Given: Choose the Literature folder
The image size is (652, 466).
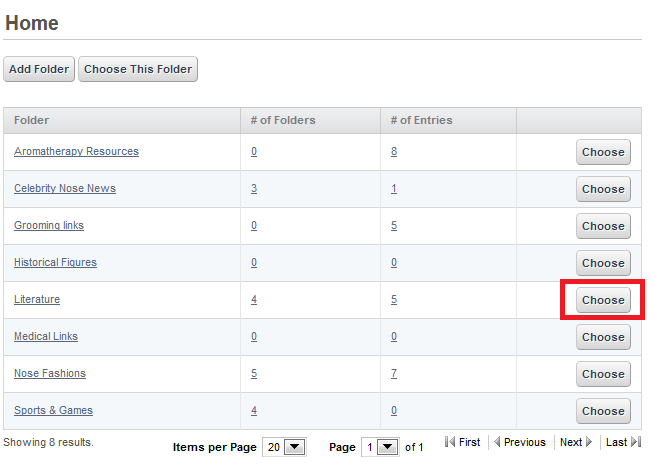Looking at the screenshot, I should (603, 300).
